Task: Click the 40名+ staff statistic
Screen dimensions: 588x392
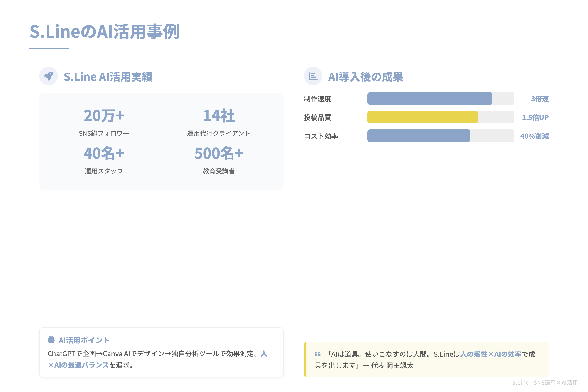Action: pyautogui.click(x=104, y=154)
